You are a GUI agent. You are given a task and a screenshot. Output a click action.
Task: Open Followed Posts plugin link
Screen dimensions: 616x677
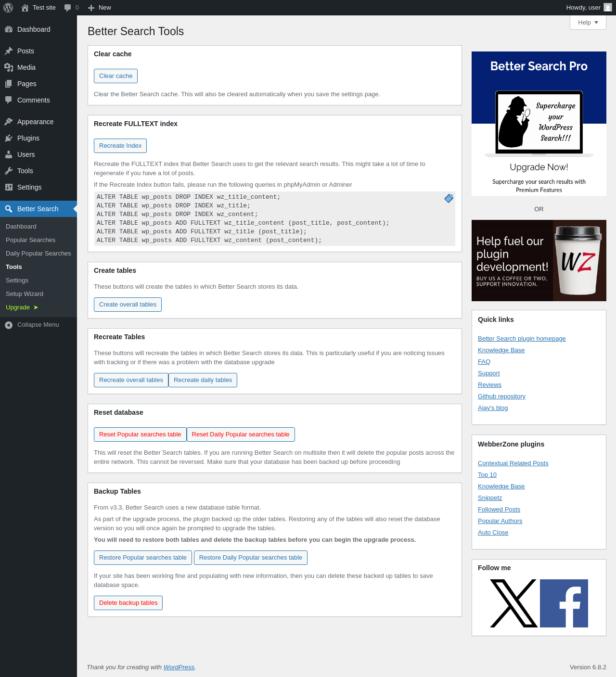point(499,510)
